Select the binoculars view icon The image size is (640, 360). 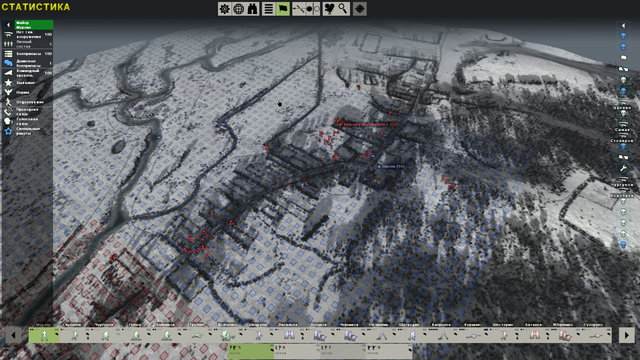(x=253, y=9)
